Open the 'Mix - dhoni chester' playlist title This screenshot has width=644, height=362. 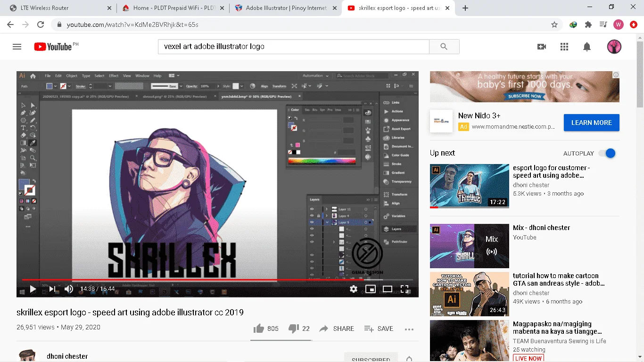click(x=541, y=228)
